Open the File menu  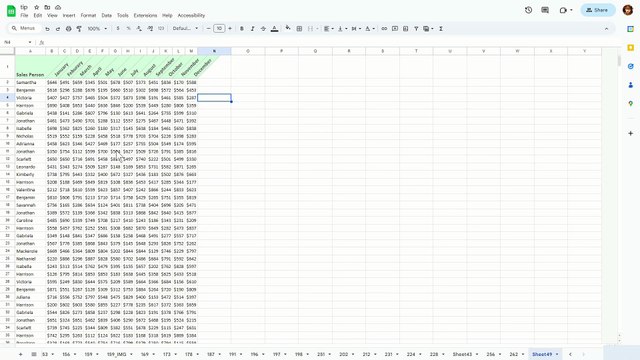click(24, 16)
